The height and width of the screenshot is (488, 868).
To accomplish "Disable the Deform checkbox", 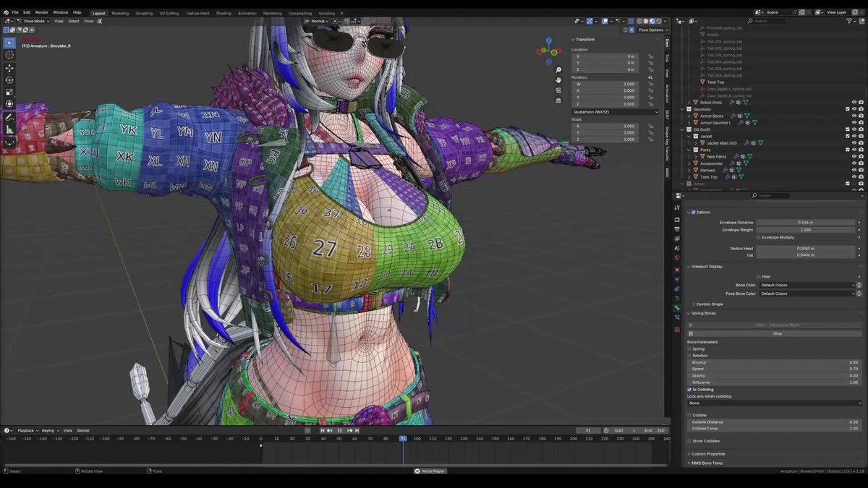I will coord(694,213).
